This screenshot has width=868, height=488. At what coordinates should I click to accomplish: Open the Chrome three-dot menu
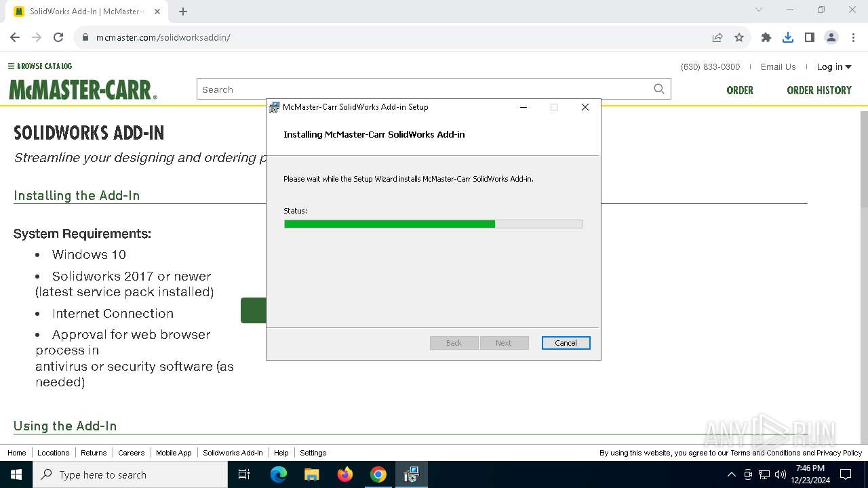point(853,38)
